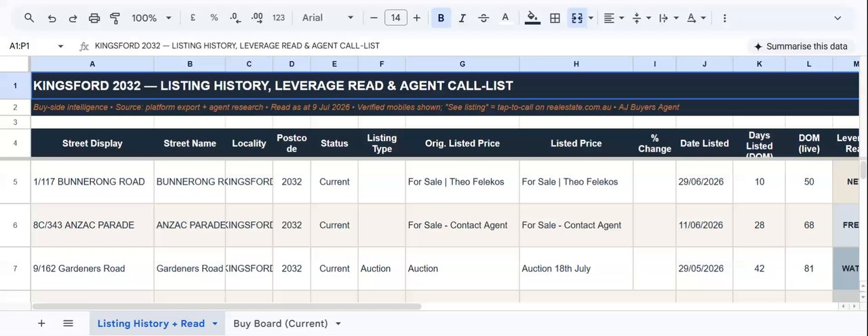Toggle italic formatting button
Image resolution: width=868 pixels, height=336 pixels.
[462, 18]
